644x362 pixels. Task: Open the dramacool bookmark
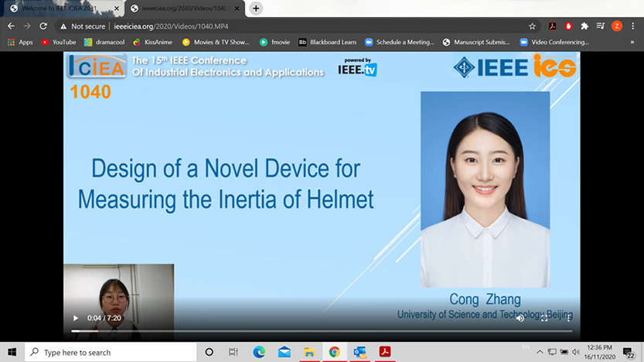104,42
